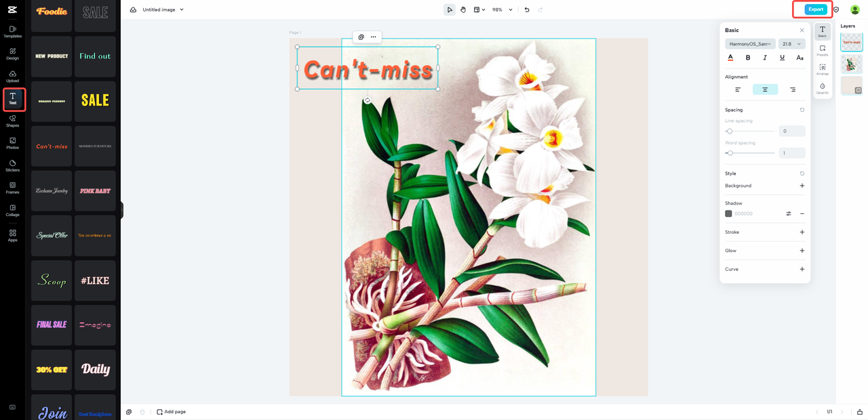868x420 pixels.
Task: Select the hand pan tool
Action: click(x=463, y=9)
